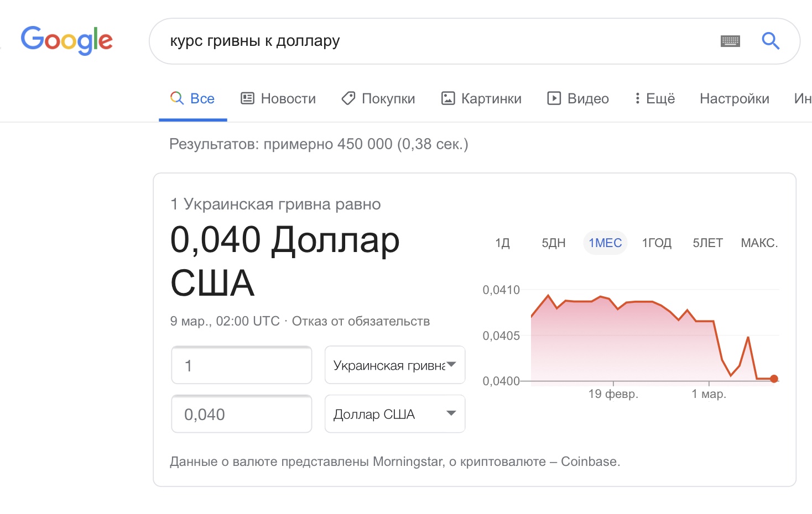Image resolution: width=812 pixels, height=514 pixels.
Task: Click the red endpoint marker on chart
Action: [774, 379]
